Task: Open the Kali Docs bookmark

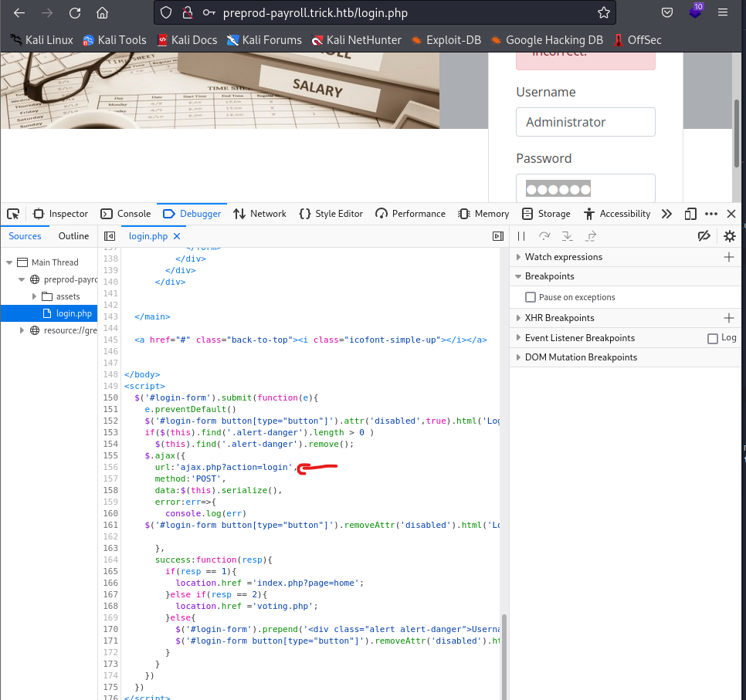Action: (x=187, y=40)
